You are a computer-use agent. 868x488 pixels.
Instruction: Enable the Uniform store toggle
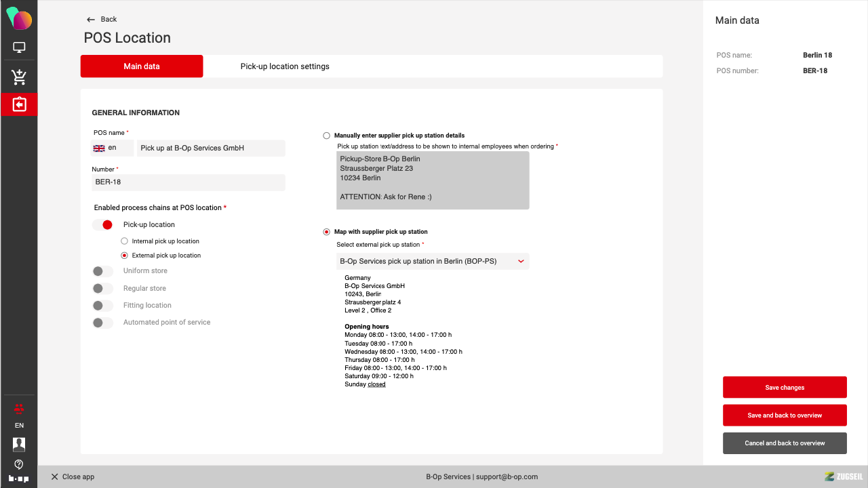(x=102, y=271)
